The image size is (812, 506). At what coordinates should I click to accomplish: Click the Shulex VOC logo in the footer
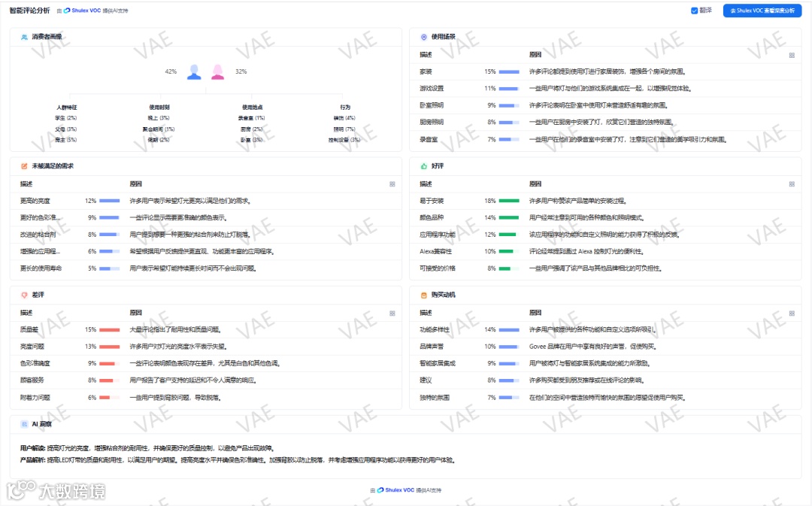380,490
